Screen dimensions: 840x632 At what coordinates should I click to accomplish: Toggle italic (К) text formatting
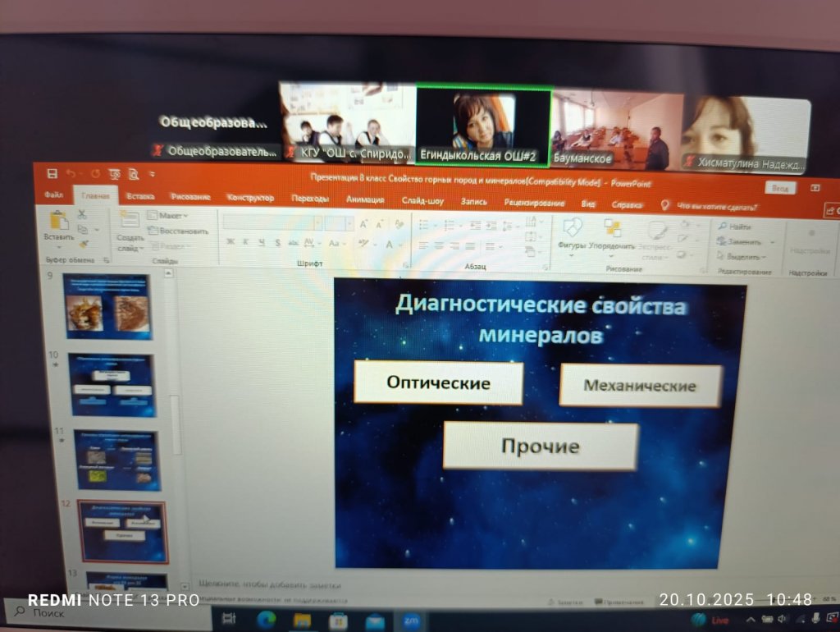(247, 243)
